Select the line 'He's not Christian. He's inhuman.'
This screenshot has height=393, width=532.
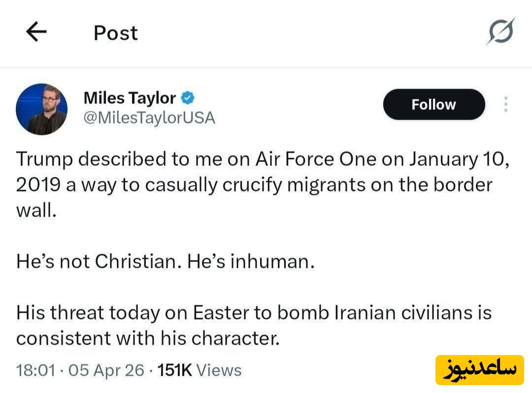coord(165,261)
